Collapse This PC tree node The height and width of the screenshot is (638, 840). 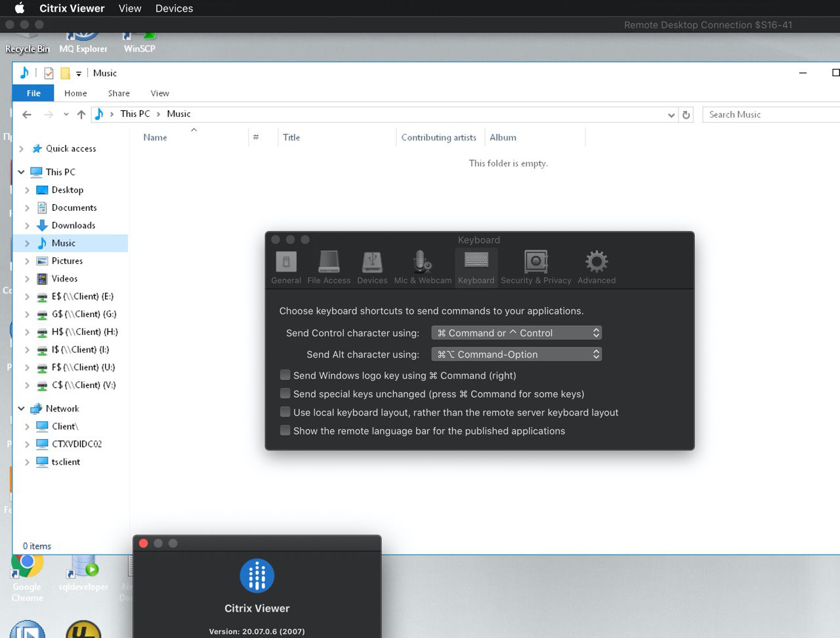click(21, 172)
